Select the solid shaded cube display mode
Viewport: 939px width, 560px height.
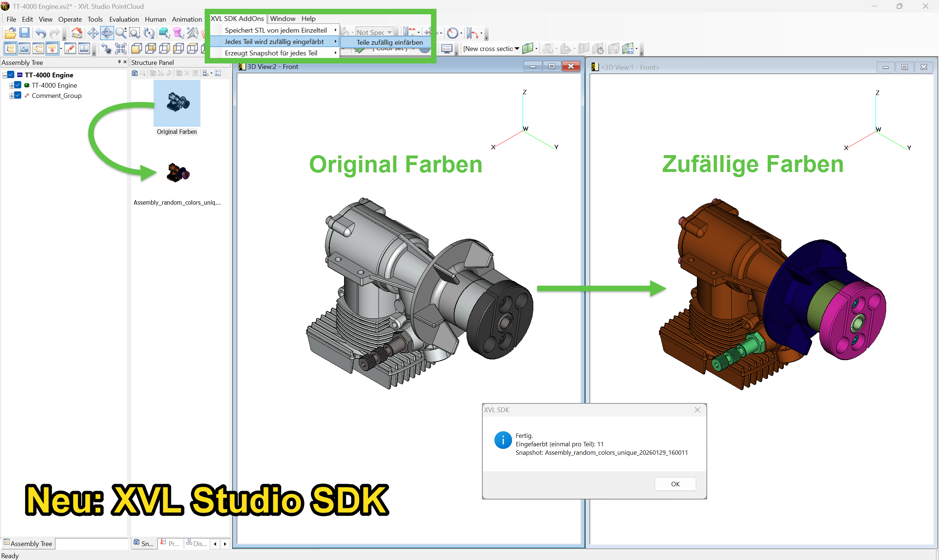click(x=136, y=48)
